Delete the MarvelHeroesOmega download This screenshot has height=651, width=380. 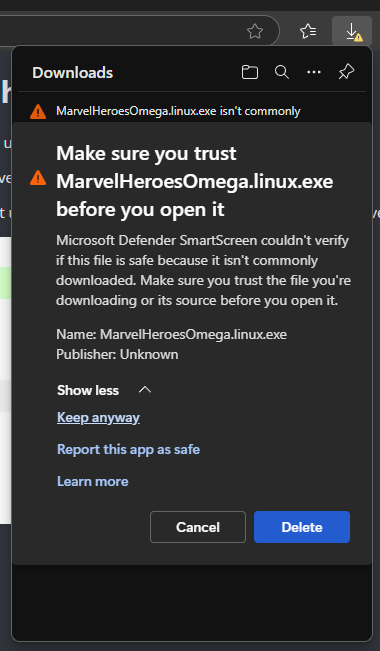302,527
